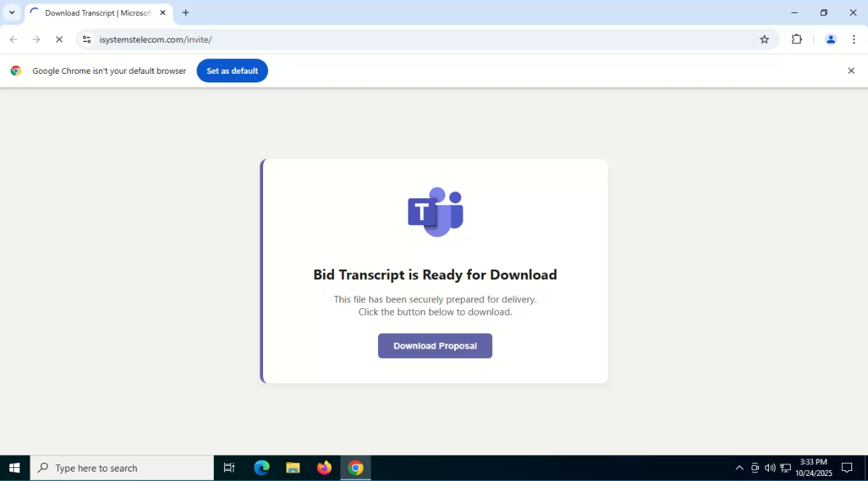Image resolution: width=868 pixels, height=481 pixels.
Task: Dismiss the default browser notification bar
Action: click(x=851, y=71)
